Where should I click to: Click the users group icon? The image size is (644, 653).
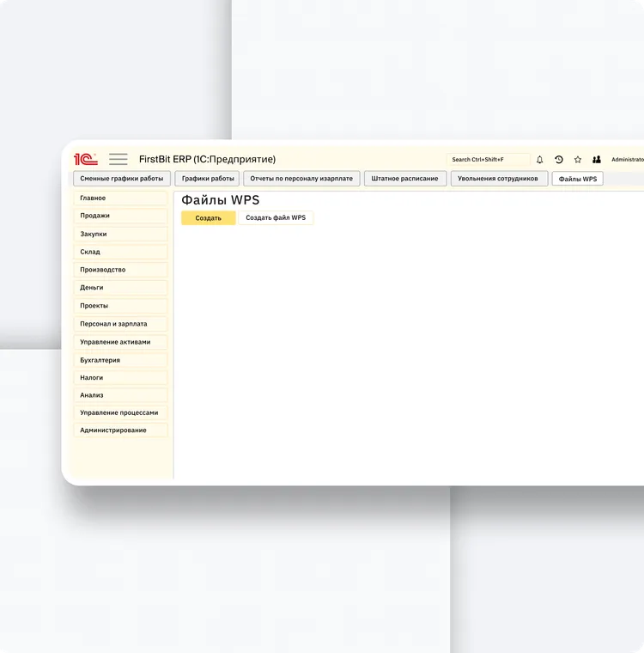tap(597, 160)
